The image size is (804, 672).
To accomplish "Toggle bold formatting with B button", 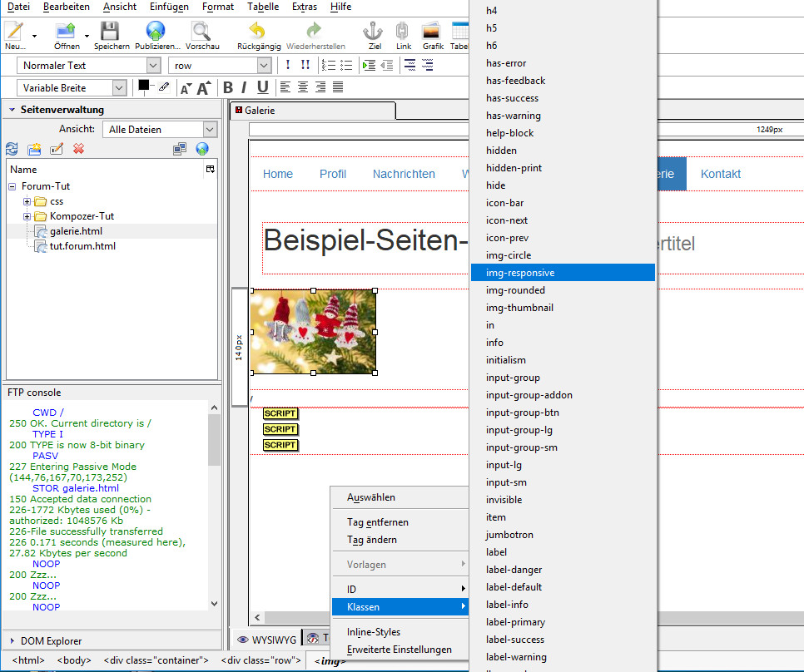I will click(x=228, y=87).
